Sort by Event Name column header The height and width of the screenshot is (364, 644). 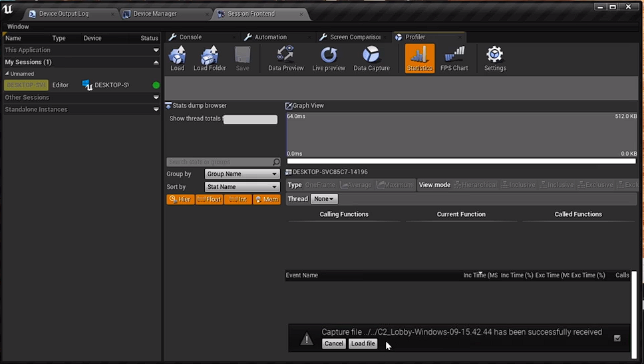pyautogui.click(x=302, y=275)
